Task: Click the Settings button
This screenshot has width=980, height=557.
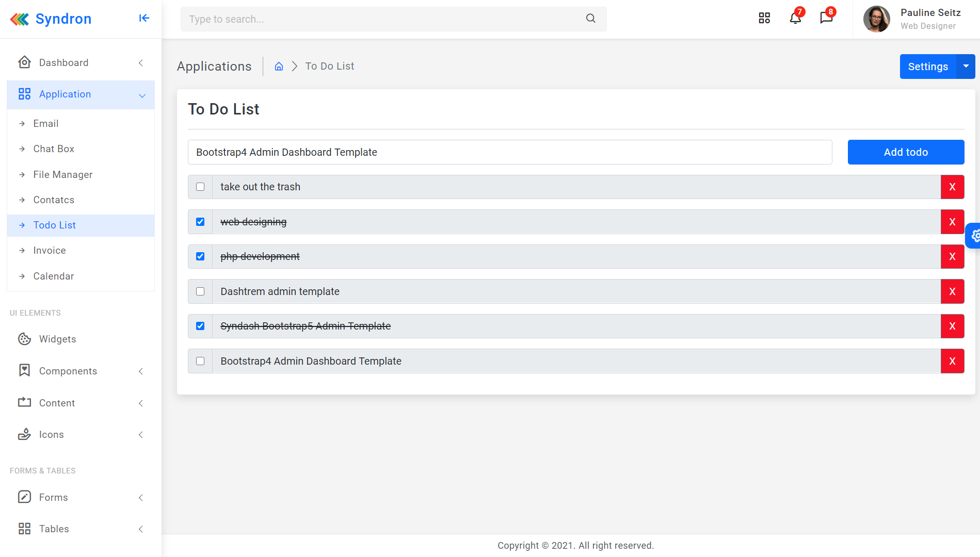Action: (928, 67)
